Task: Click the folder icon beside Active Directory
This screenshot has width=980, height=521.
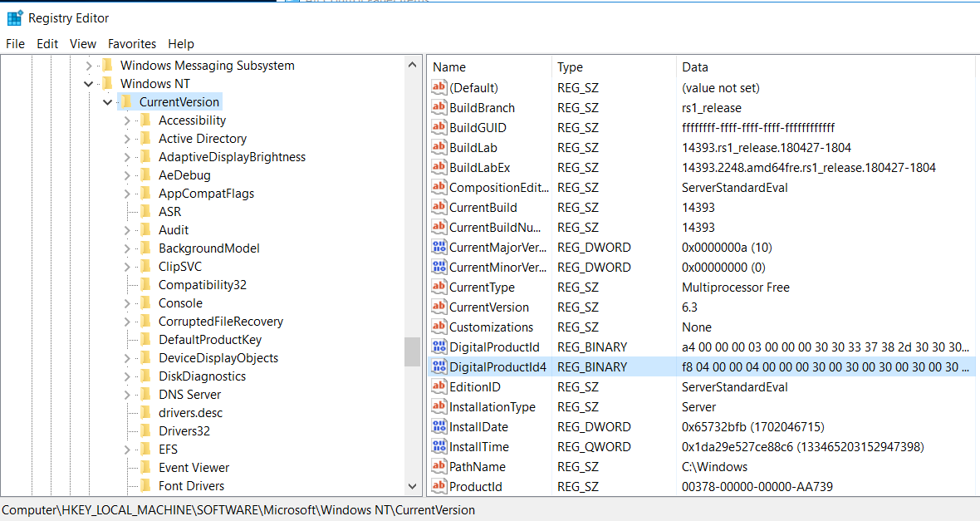Action: 145,139
